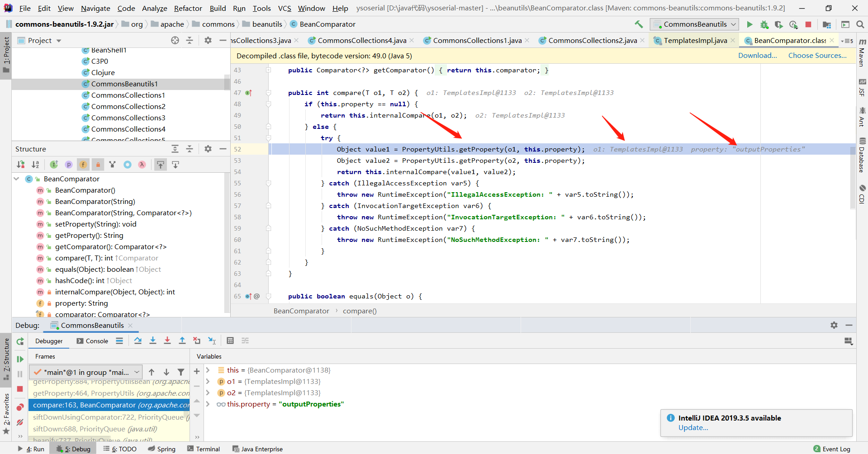Viewport: 868px width, 454px height.
Task: Open the Refactor menu
Action: (188, 8)
